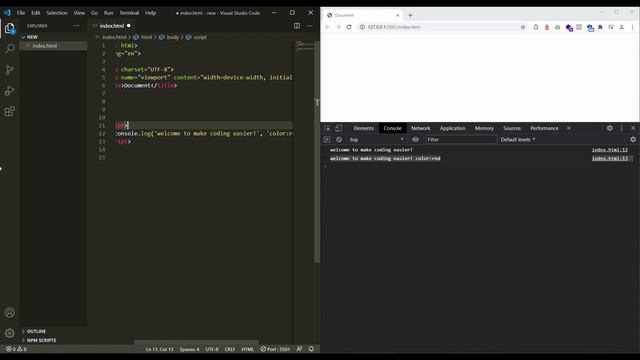Click Port : 5501 Live Server status
Screen dimensions: 640x360
275,349
